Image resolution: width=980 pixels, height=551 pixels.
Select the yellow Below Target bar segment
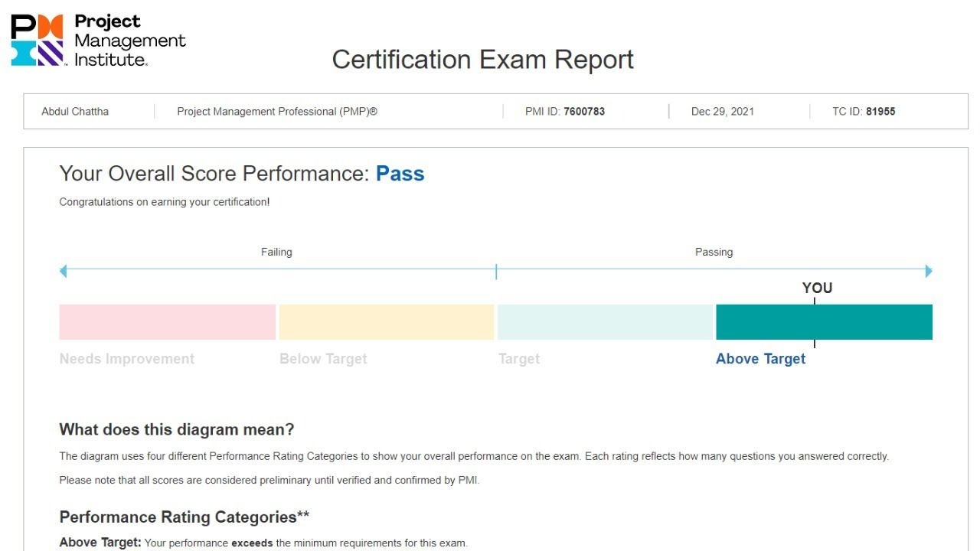coord(386,322)
